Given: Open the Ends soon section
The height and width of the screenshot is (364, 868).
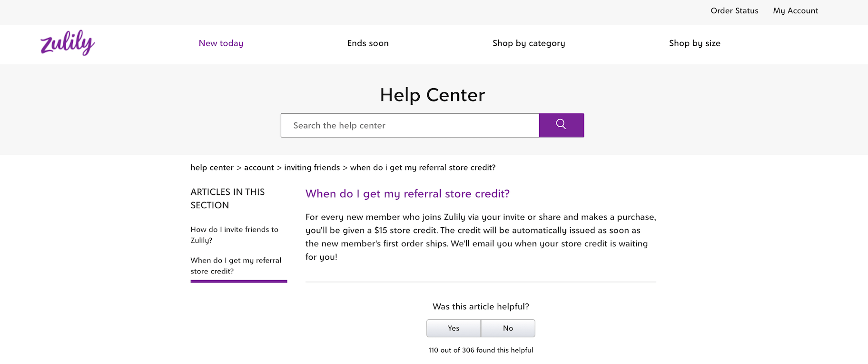Looking at the screenshot, I should (x=368, y=43).
